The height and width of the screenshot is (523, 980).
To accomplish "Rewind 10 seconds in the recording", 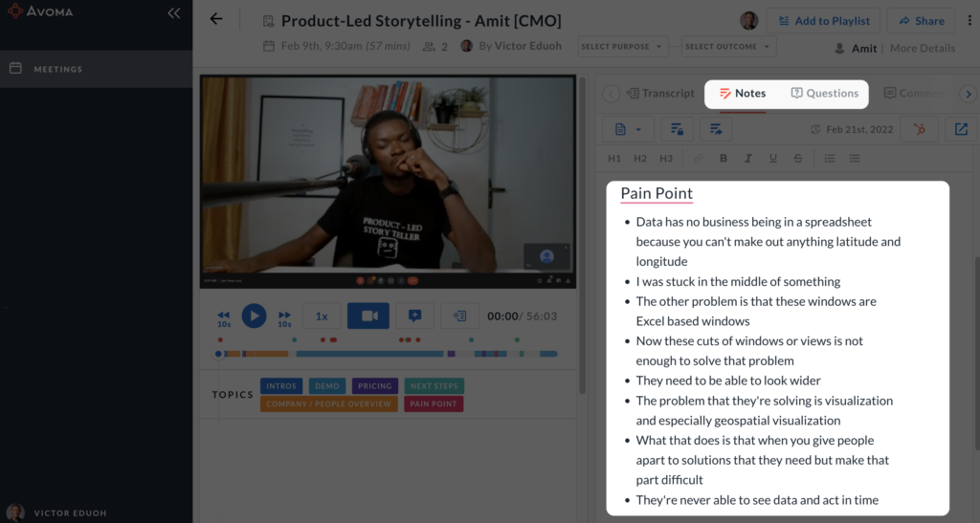I will point(223,318).
